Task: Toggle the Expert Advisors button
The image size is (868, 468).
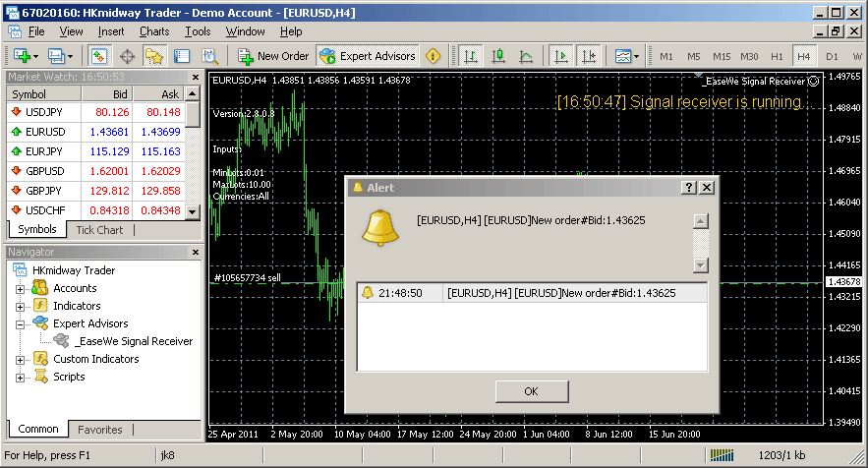Action: pyautogui.click(x=368, y=56)
